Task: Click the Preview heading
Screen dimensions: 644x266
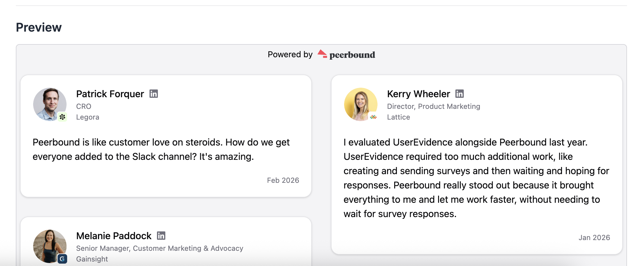Action: pos(39,27)
